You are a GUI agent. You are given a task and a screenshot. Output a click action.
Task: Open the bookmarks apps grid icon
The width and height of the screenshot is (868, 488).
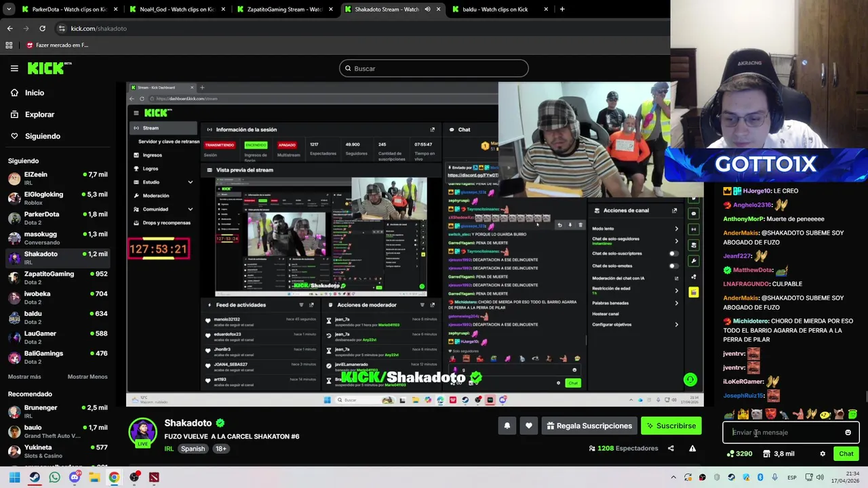(9, 45)
